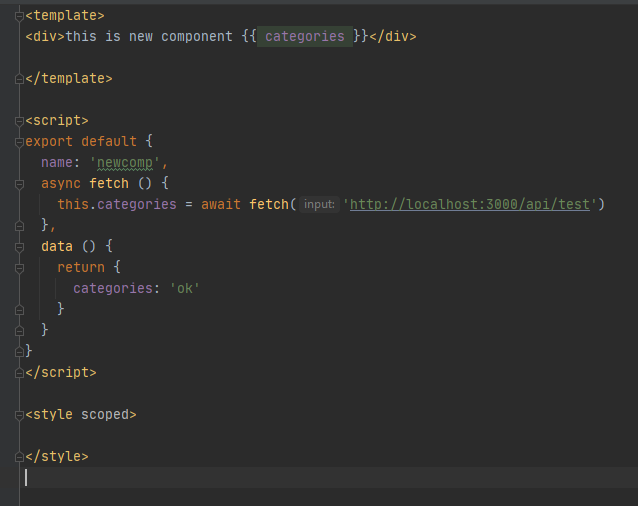This screenshot has height=506, width=638.
Task: Click the 'ok' string value
Action: (x=184, y=288)
